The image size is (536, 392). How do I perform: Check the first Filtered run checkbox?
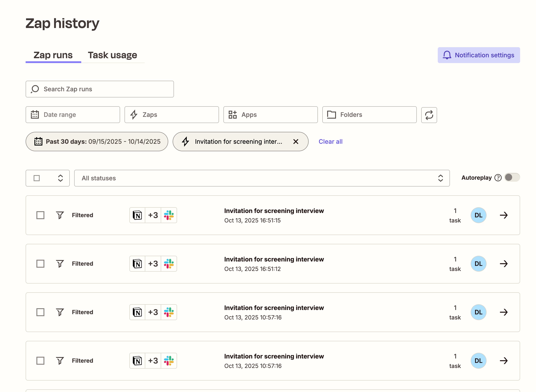click(40, 215)
